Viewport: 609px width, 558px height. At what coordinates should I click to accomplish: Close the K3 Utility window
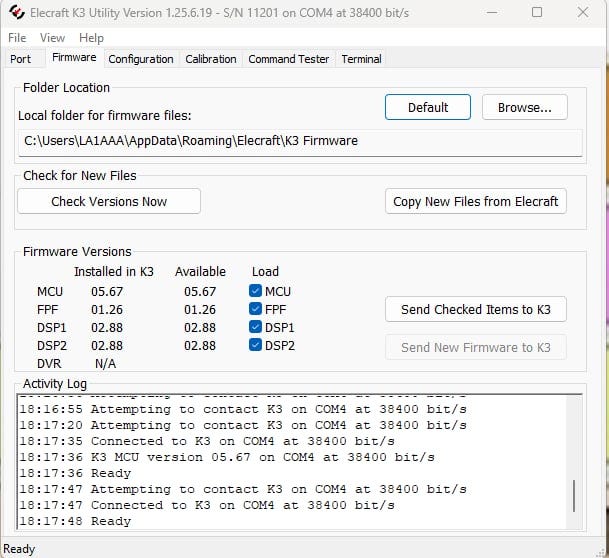pyautogui.click(x=583, y=12)
